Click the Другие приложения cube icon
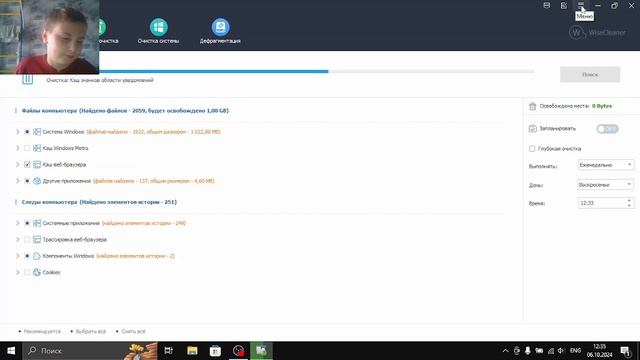This screenshot has height=360, width=640. pyautogui.click(x=37, y=181)
